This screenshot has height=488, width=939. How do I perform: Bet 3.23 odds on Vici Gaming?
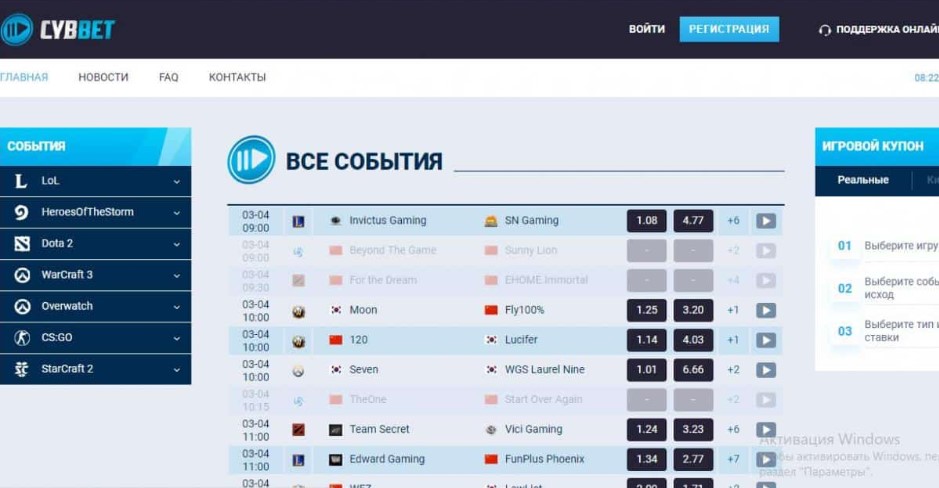(x=693, y=429)
